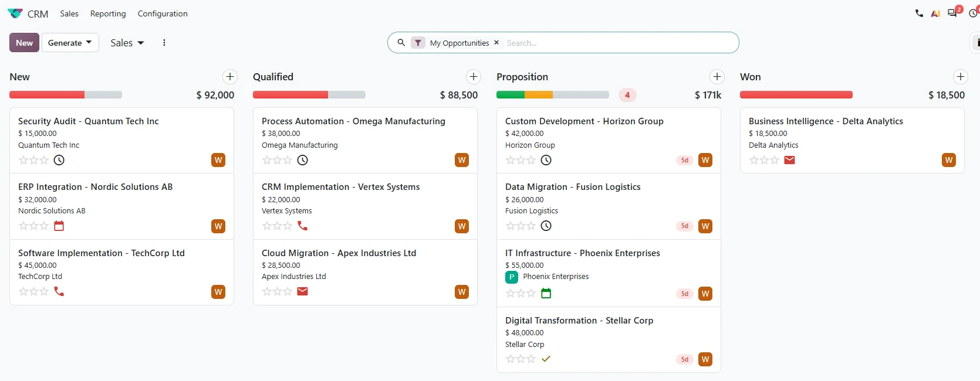The image size is (980, 381).
Task: Open the Configuration menu
Action: [163, 13]
